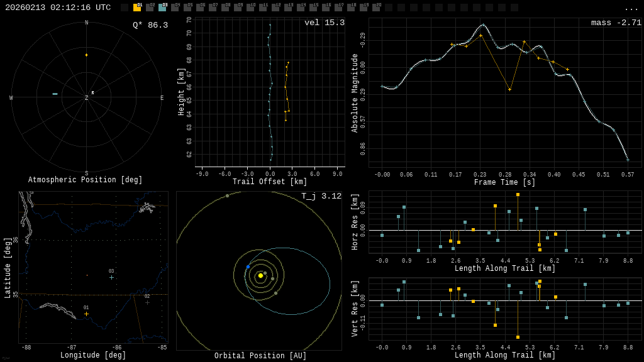Viewport: 644px width, 362px height.
Task: Click the UTC timestamp at top left
Action: [x=58, y=8]
